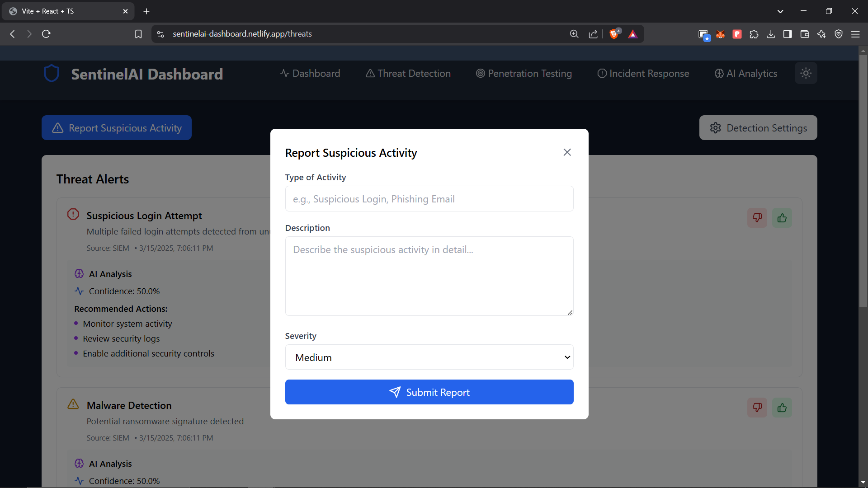Open Incident Response via its alert icon

point(602,73)
